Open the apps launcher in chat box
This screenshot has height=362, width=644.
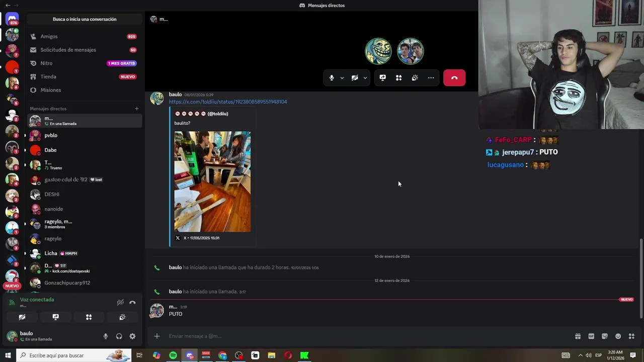point(631,336)
